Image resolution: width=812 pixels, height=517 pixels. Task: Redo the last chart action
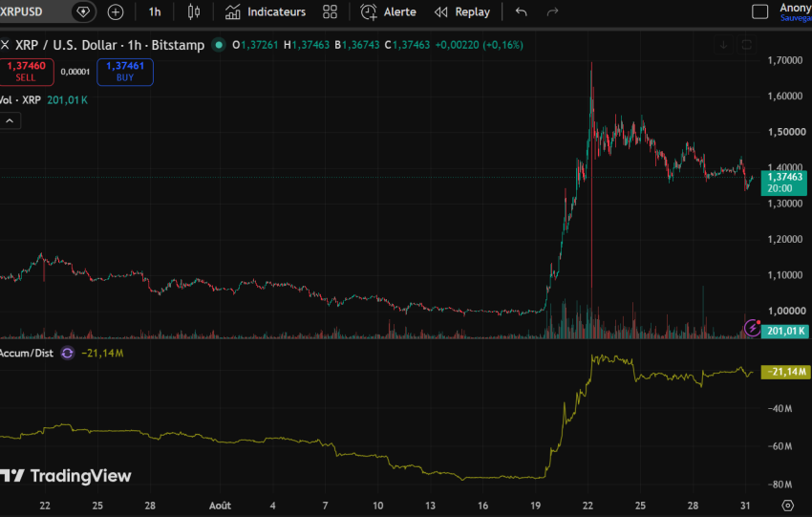point(552,11)
